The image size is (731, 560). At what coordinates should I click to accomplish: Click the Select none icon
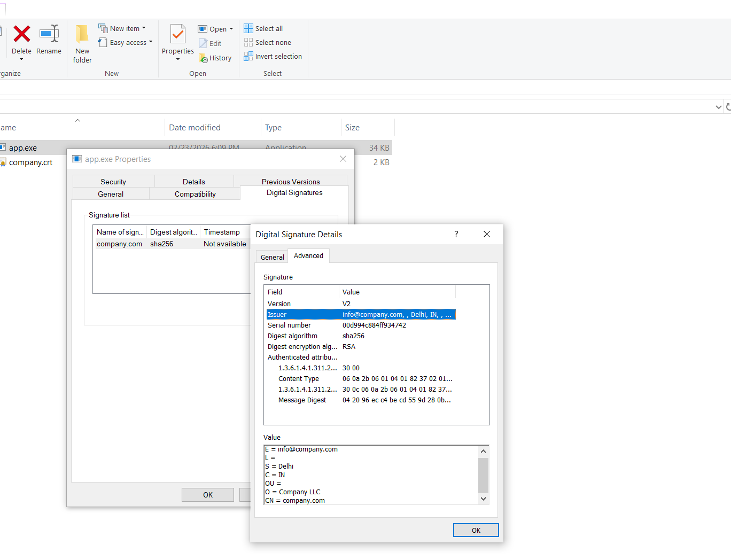(x=248, y=42)
